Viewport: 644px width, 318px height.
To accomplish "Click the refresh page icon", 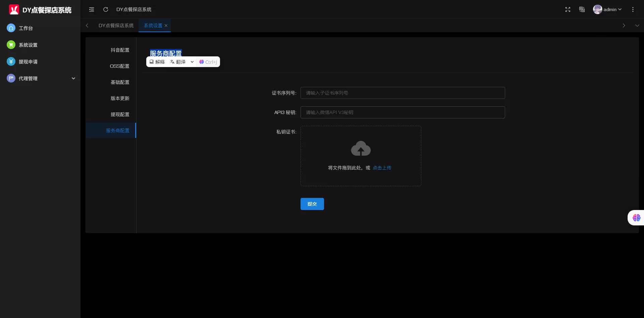I will [106, 9].
